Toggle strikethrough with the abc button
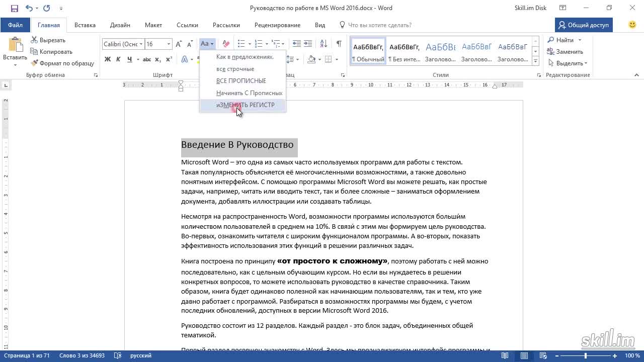This screenshot has height=362, width=644. tap(147, 59)
